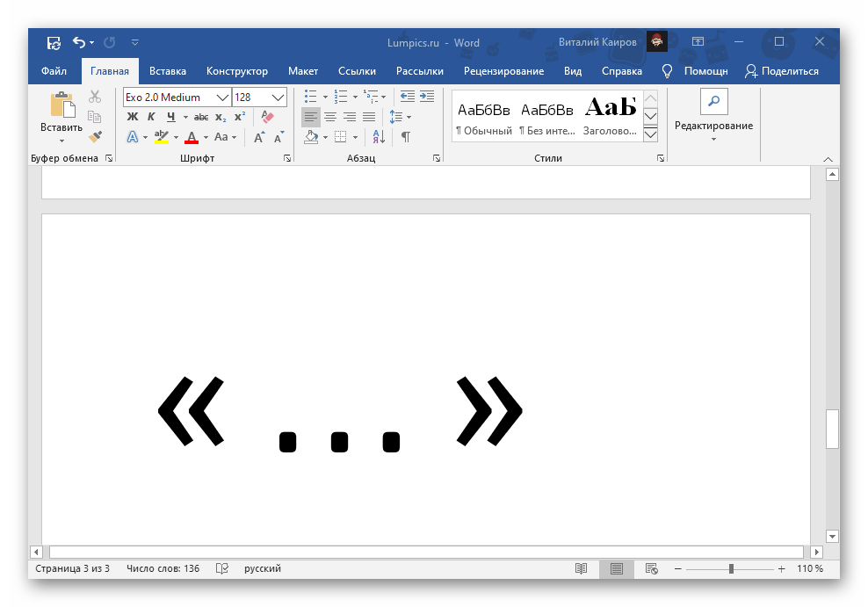The image size is (868, 607).
Task: Center-align the paragraph text
Action: point(330,117)
